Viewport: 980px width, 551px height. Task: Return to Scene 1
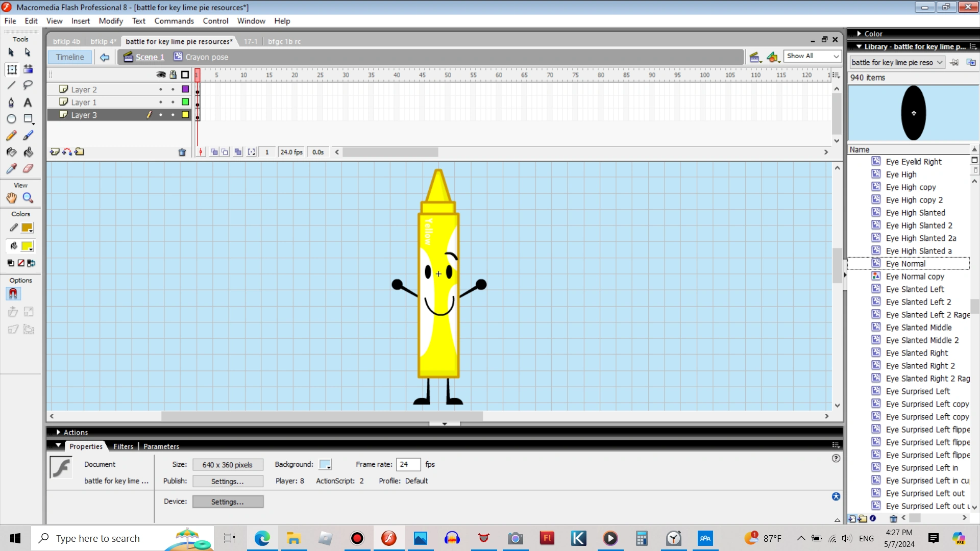tap(149, 57)
